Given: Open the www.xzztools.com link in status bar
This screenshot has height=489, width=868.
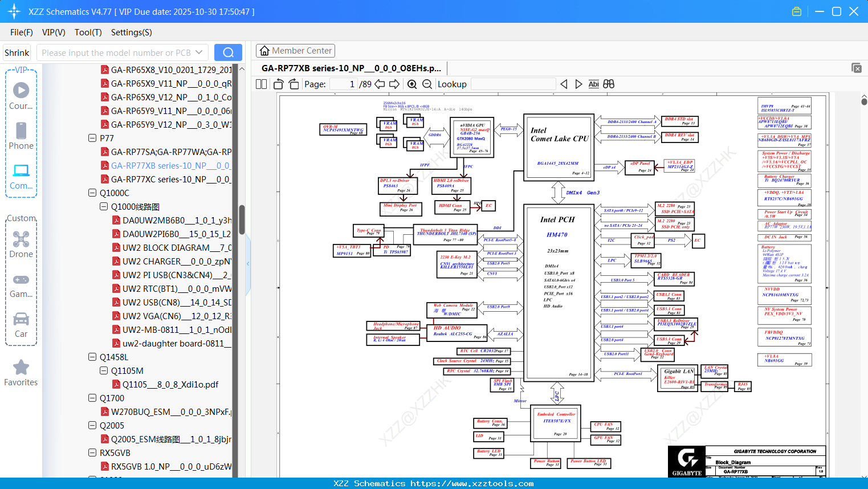Looking at the screenshot, I should coord(472,483).
